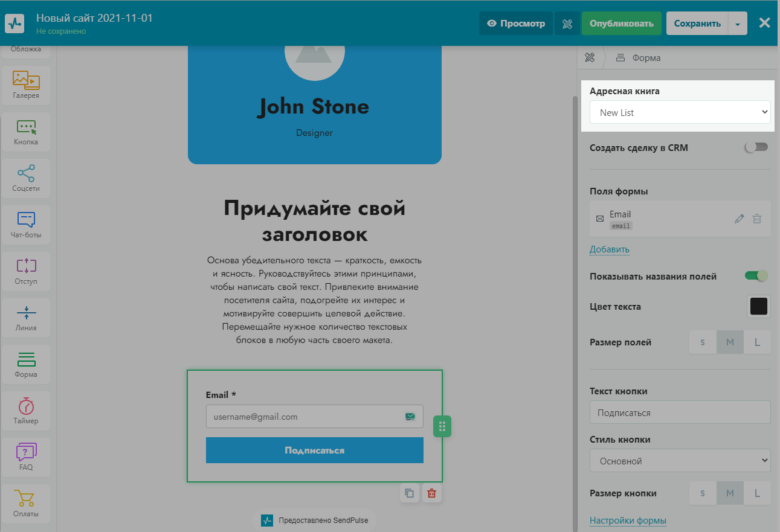Delete the selected form block
The height and width of the screenshot is (532, 780).
coord(431,493)
